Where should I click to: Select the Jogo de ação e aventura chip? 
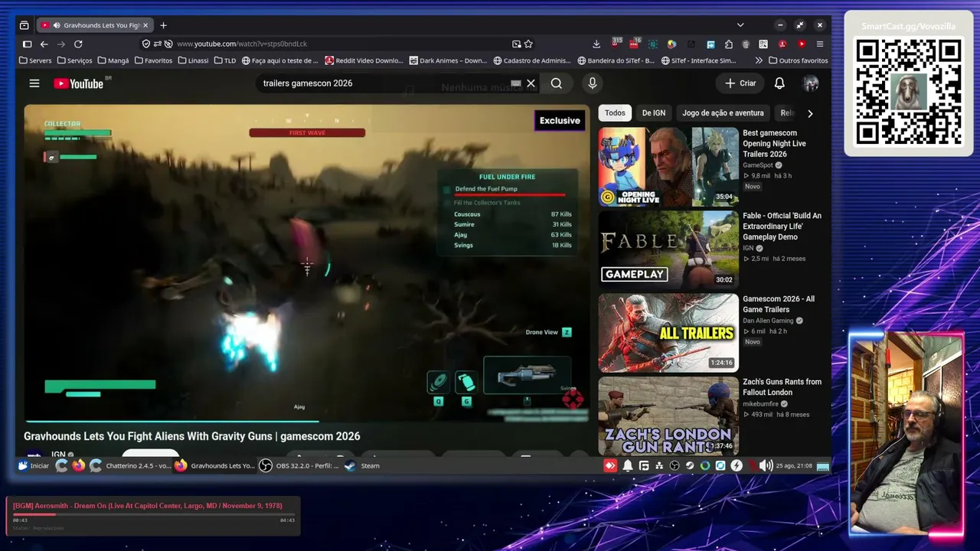[x=723, y=113]
